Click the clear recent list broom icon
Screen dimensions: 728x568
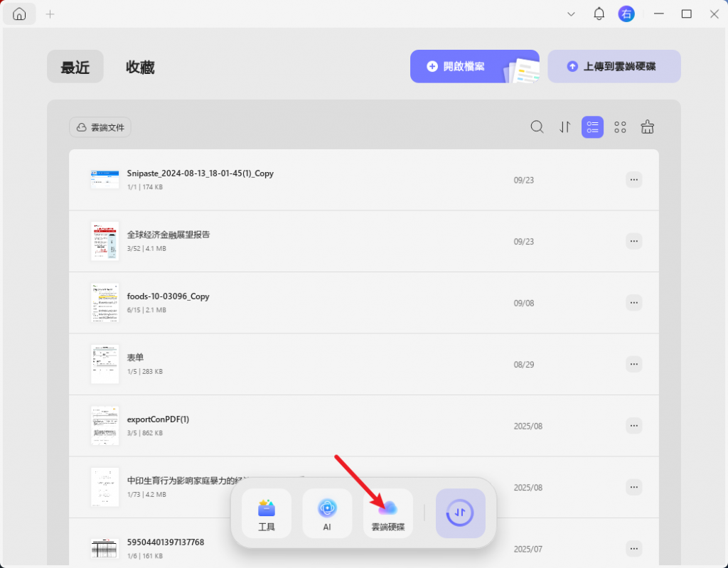point(647,127)
